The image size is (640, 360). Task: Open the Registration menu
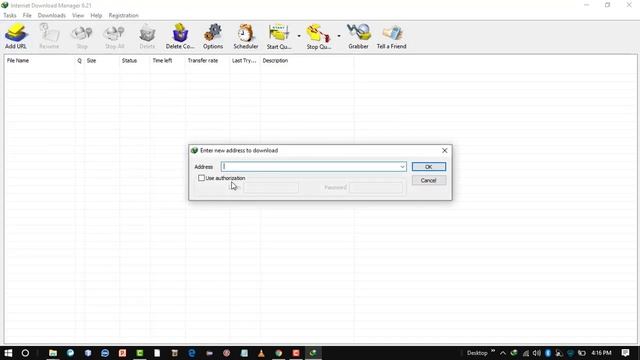pyautogui.click(x=123, y=16)
